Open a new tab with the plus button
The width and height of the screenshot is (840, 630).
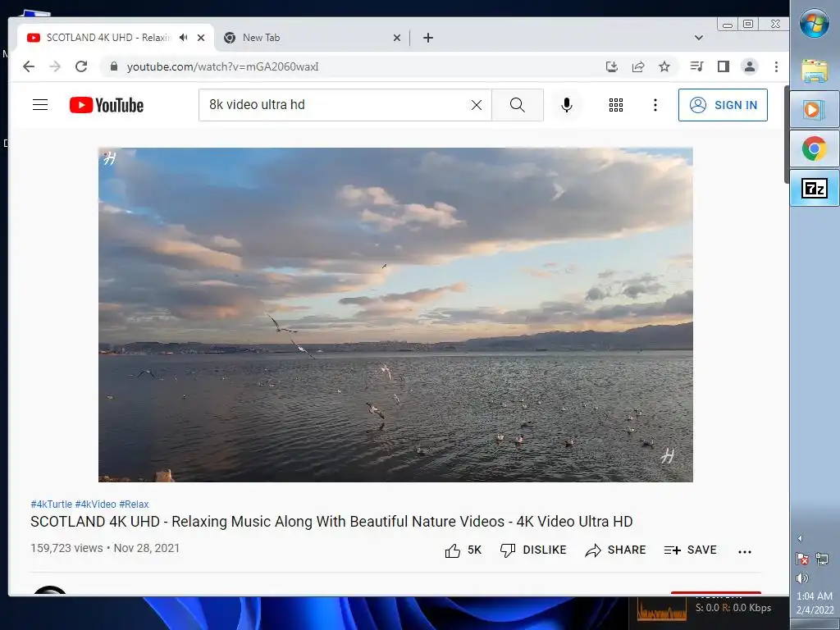[428, 38]
